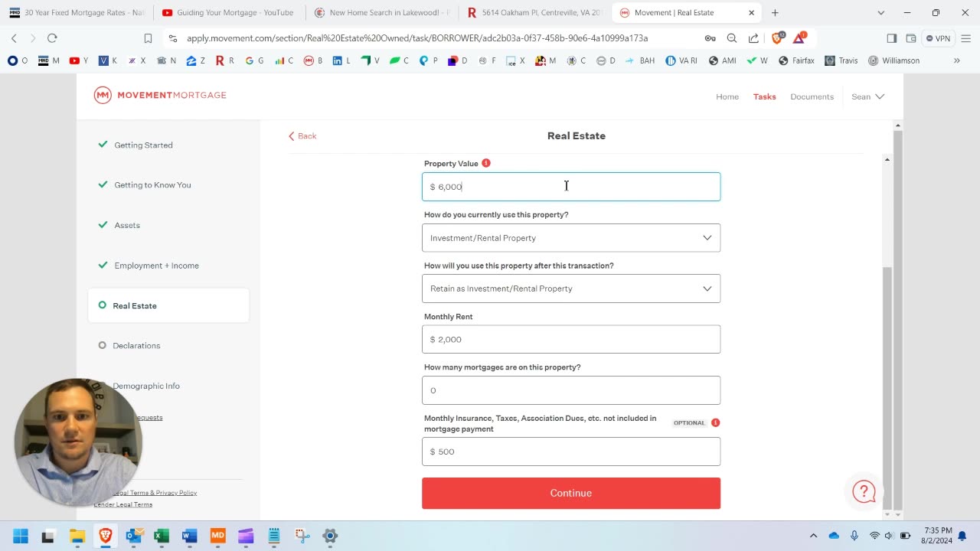Open Tasks in the top navigation
Screen dimensions: 980x551
click(x=764, y=96)
